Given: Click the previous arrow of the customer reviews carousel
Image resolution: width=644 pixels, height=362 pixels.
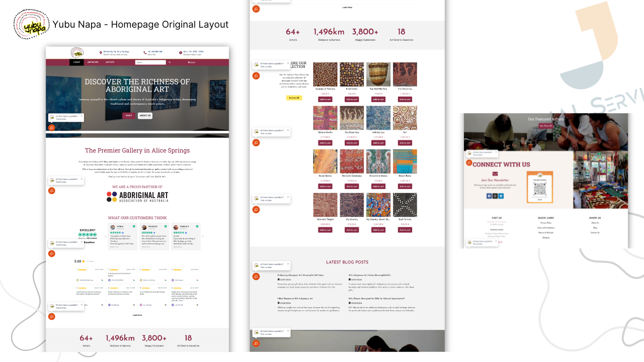Looking at the screenshot, I should [105, 236].
